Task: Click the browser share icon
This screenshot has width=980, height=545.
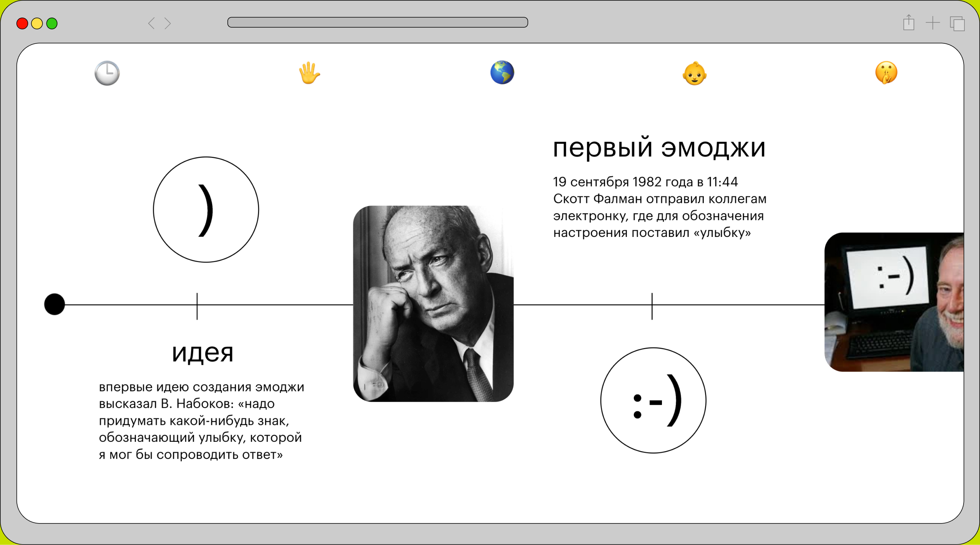Action: point(909,23)
